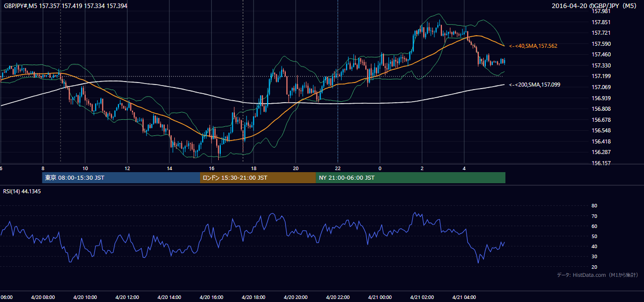
Task: Click price level 157.851 on the axis
Action: coord(601,22)
